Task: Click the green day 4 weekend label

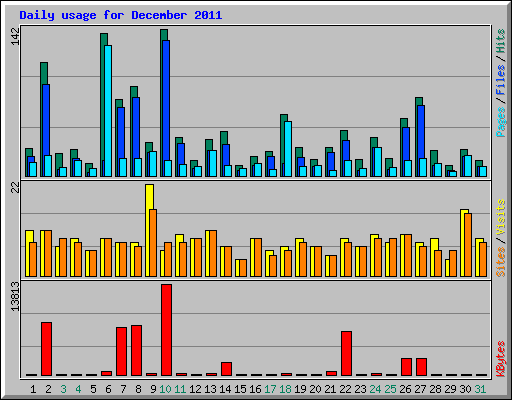Action: click(x=78, y=389)
